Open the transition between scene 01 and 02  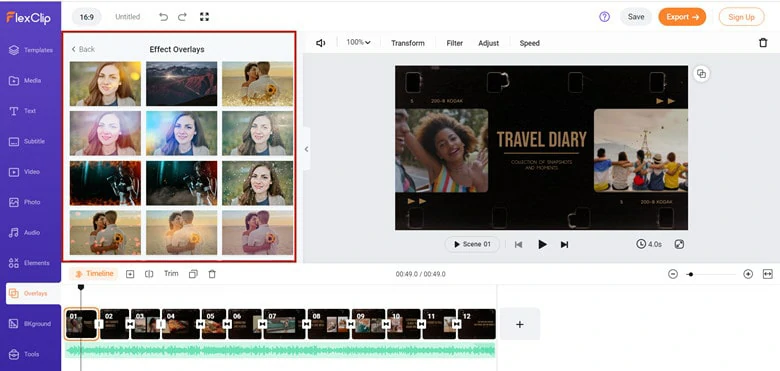(99, 324)
